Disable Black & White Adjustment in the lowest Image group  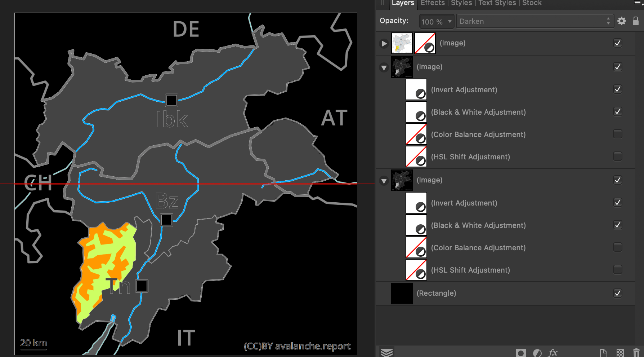(x=618, y=225)
